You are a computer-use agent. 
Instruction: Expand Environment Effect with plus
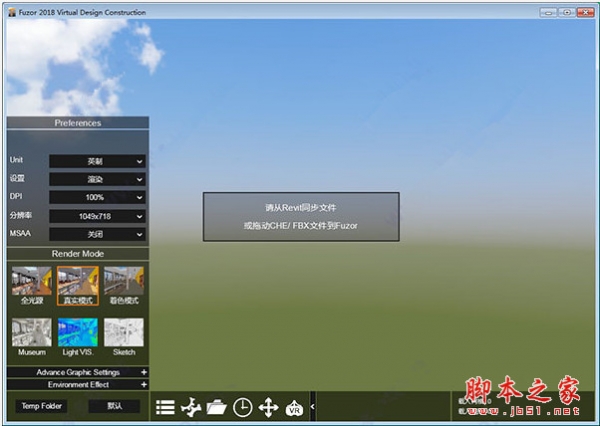[144, 384]
